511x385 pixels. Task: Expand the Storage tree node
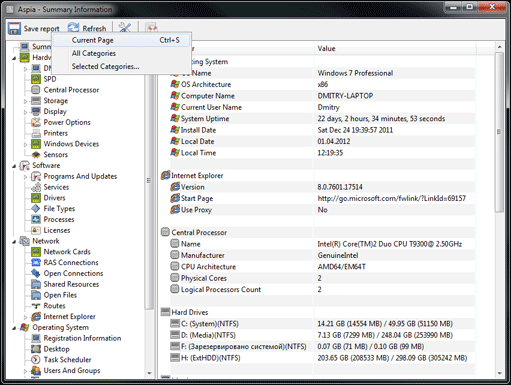click(26, 101)
